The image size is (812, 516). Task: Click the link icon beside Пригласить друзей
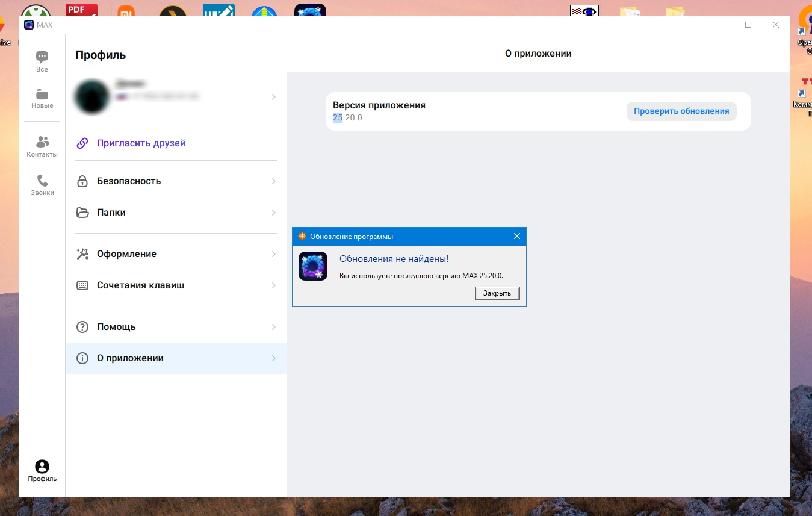pyautogui.click(x=82, y=143)
